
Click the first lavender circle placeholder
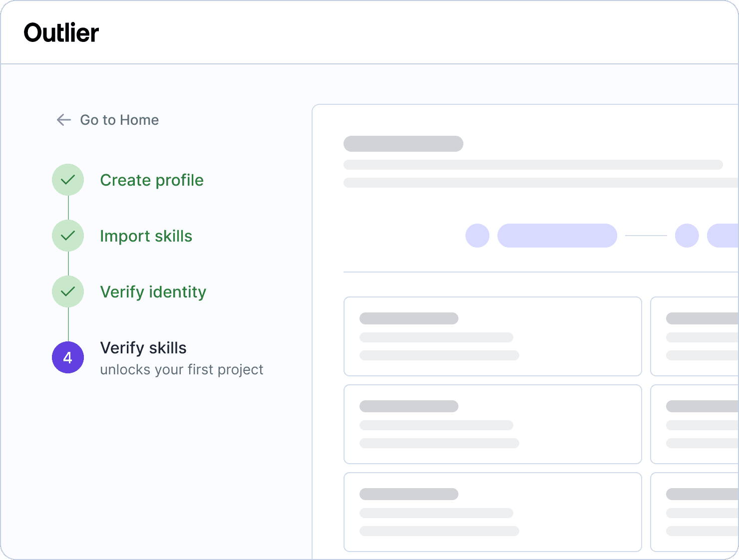click(x=477, y=236)
